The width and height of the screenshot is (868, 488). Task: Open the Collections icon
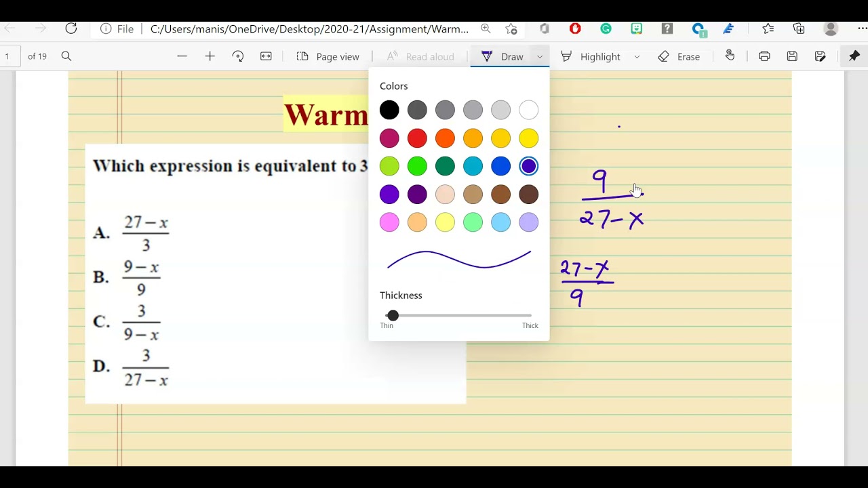click(799, 28)
